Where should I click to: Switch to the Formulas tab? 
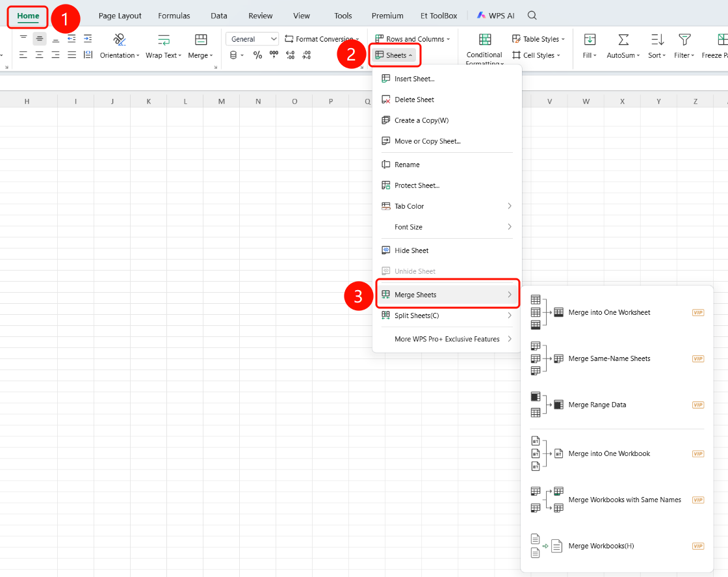(174, 16)
